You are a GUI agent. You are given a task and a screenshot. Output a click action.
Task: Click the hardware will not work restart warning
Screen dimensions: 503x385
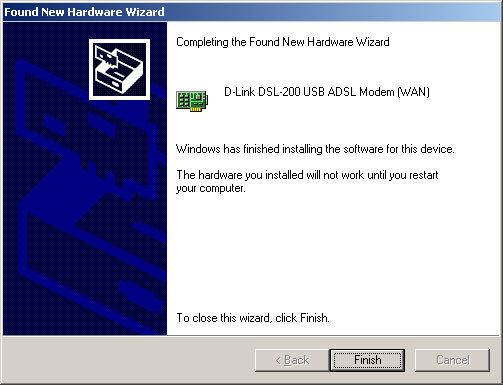(x=307, y=182)
